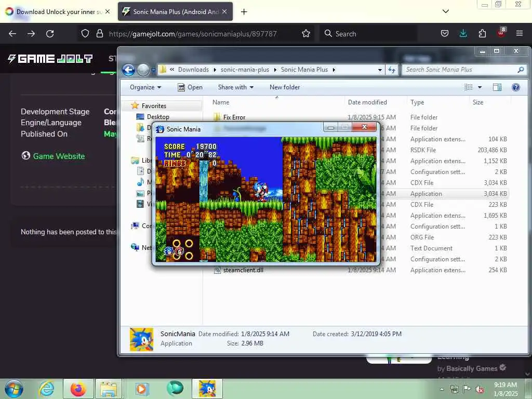The image size is (532, 399).
Task: Sort files by Name column
Action: (277, 102)
